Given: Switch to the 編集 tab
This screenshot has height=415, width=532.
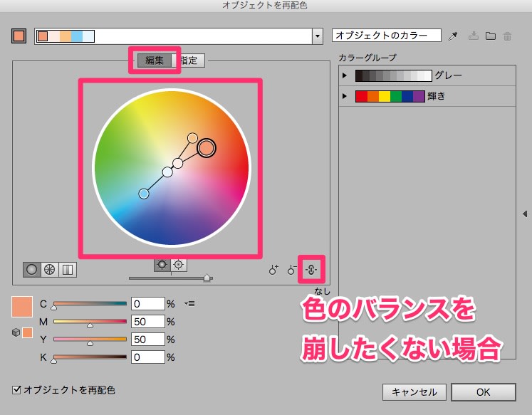Looking at the screenshot, I should pos(155,61).
